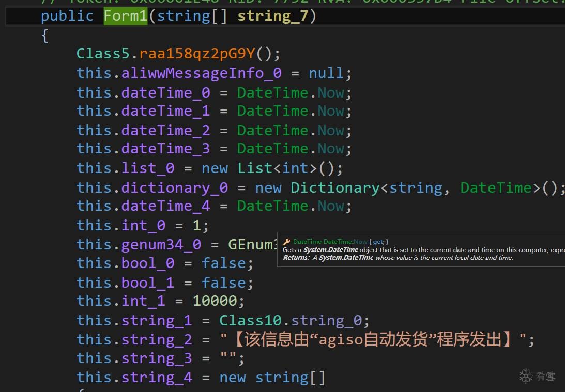Select the agiso string literal text
The image size is (565, 392).
click(x=373, y=339)
